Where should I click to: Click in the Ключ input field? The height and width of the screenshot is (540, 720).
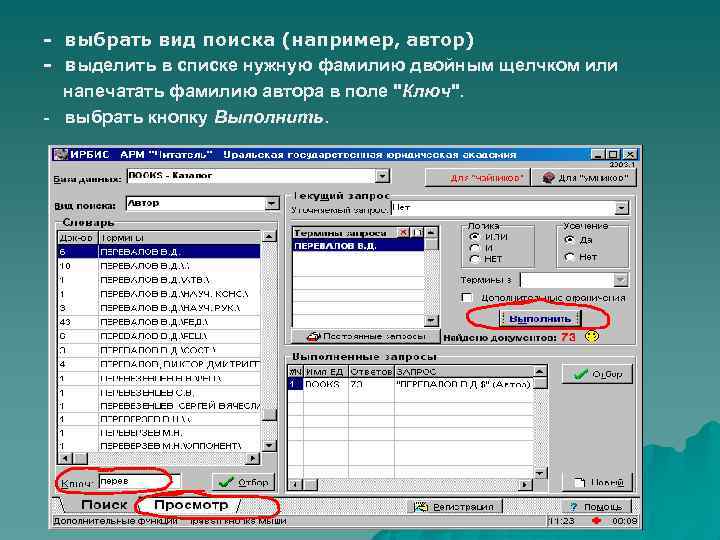click(x=140, y=482)
